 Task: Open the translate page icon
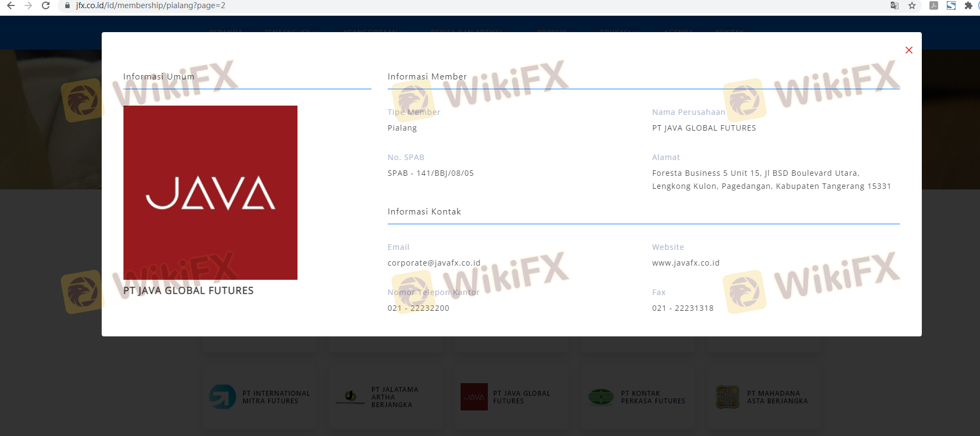894,5
